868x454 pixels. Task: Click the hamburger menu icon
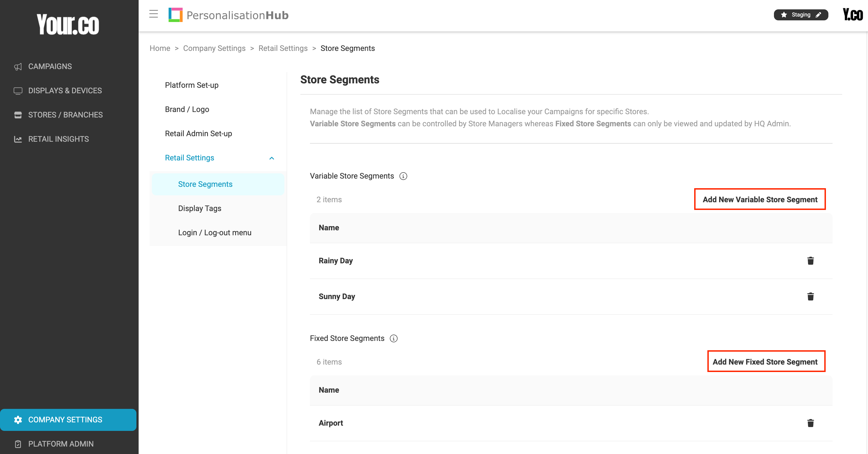(154, 14)
